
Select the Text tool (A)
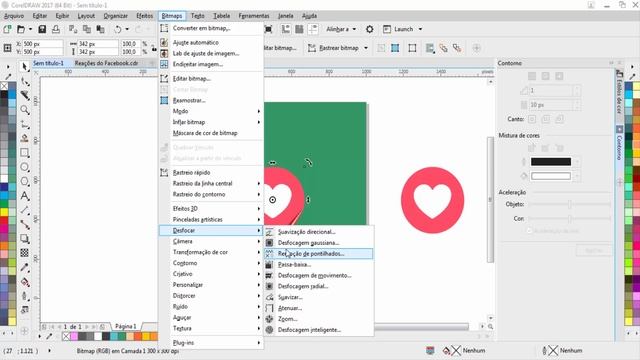coord(24,196)
